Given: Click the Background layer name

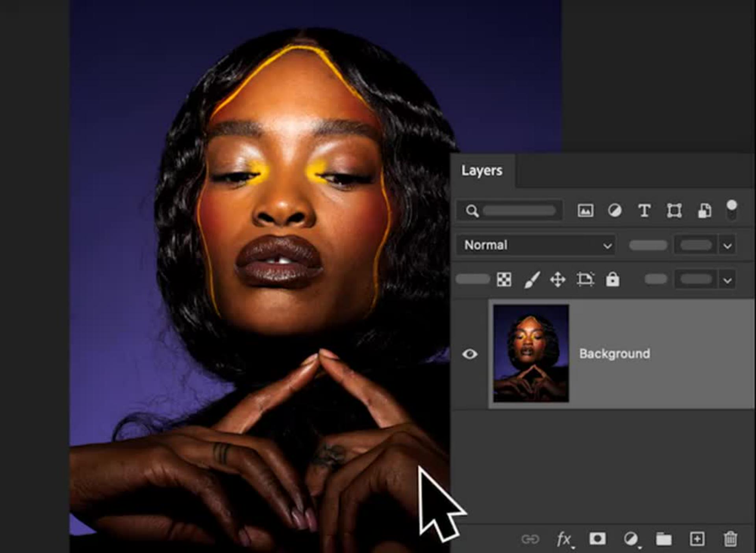Looking at the screenshot, I should (x=614, y=353).
